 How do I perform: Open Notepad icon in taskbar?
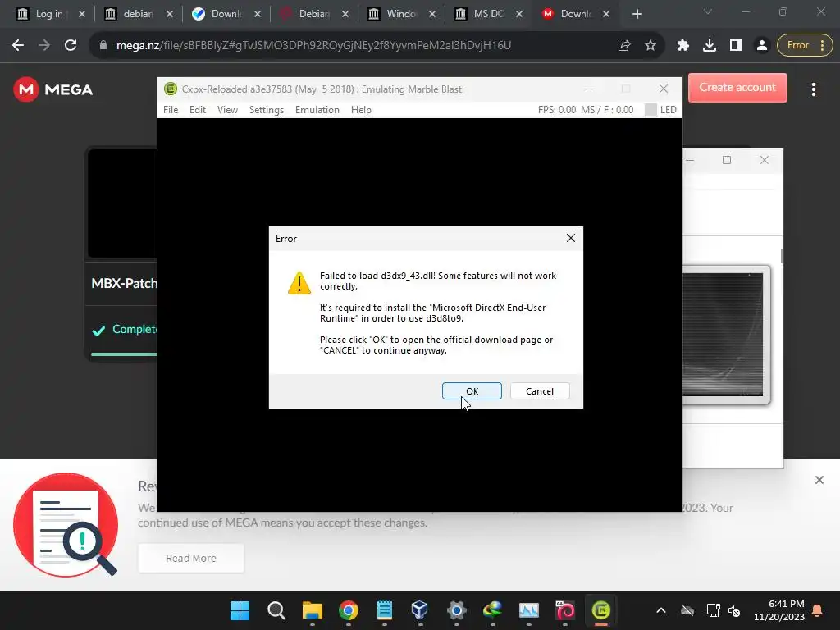pyautogui.click(x=384, y=610)
